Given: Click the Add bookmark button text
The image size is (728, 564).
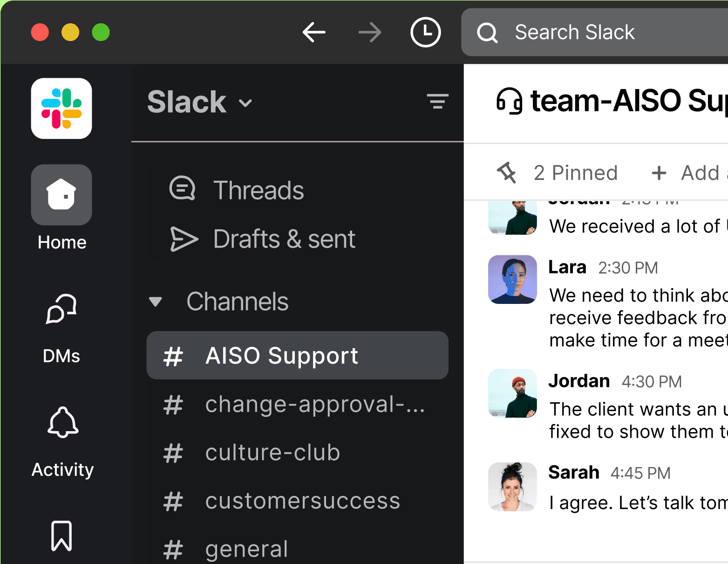Looking at the screenshot, I should [x=704, y=173].
